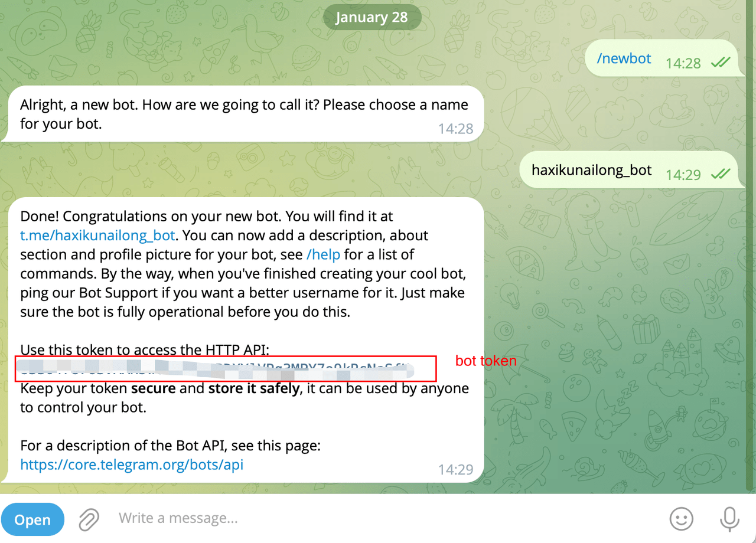Click the haxikunailong_bot sent message bubble
Screen dimensions: 756x543
pyautogui.click(x=629, y=171)
